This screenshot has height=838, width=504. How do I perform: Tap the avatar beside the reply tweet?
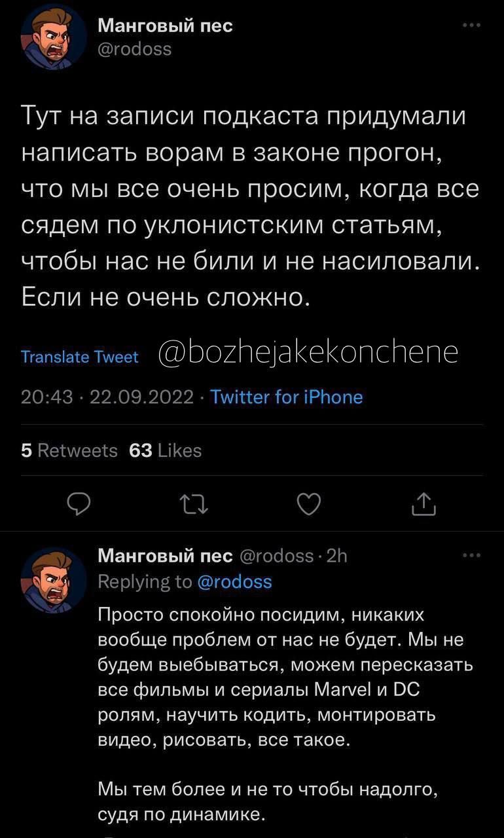[54, 579]
